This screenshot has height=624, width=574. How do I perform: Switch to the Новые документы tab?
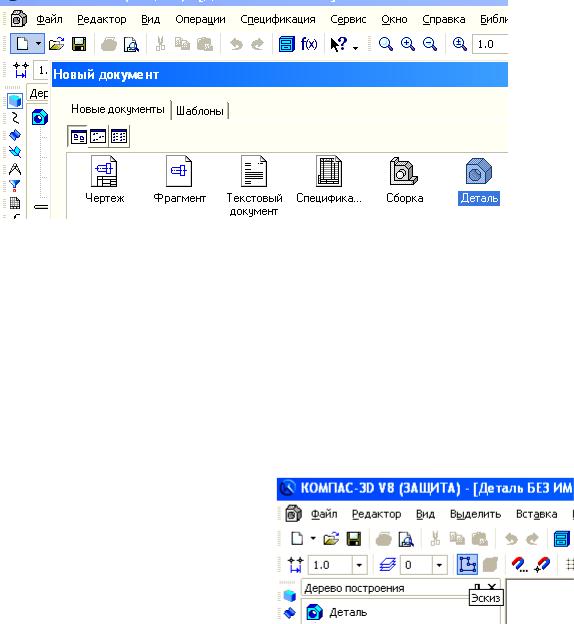coord(117,109)
